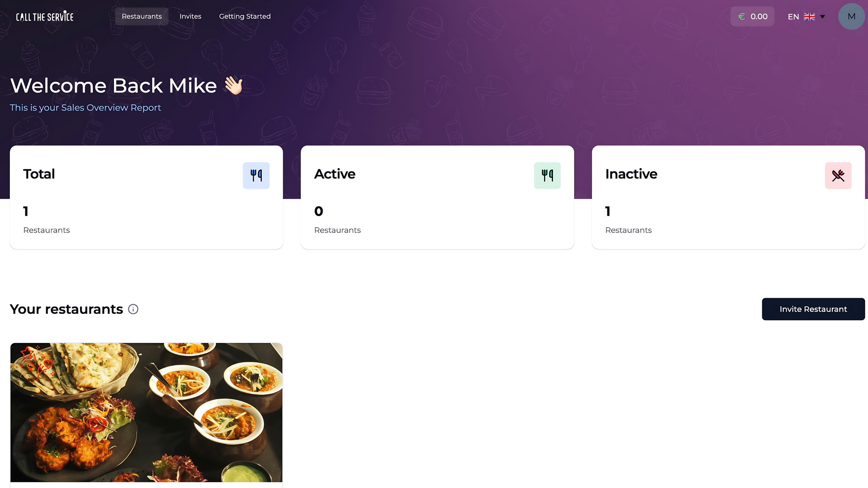Select the Total restaurants card
The width and height of the screenshot is (868, 488).
click(146, 197)
